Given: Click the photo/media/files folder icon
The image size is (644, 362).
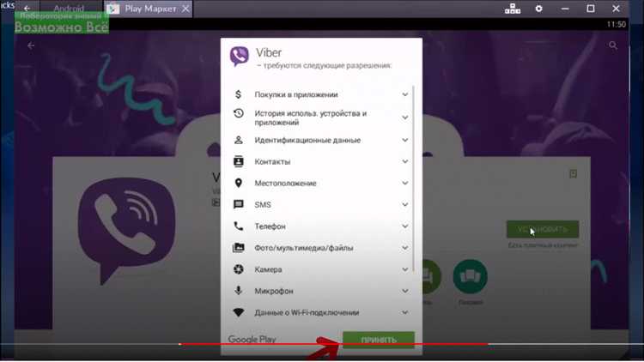Looking at the screenshot, I should [238, 248].
